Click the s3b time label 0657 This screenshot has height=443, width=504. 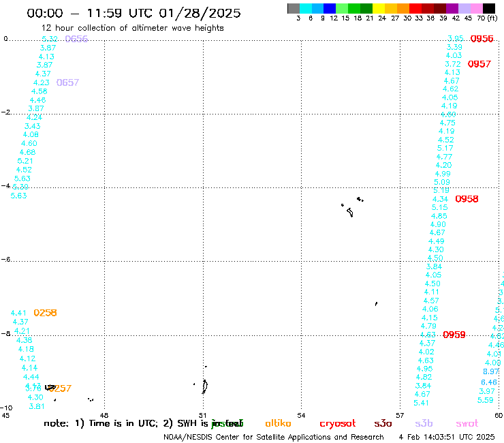[67, 82]
